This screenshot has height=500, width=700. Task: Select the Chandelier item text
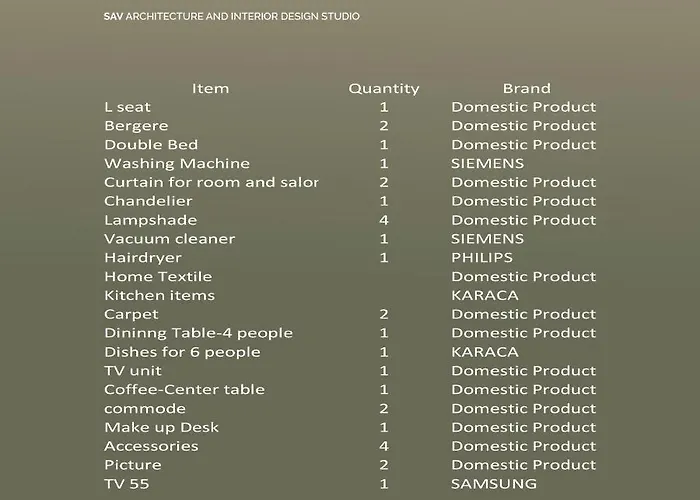[x=148, y=201]
